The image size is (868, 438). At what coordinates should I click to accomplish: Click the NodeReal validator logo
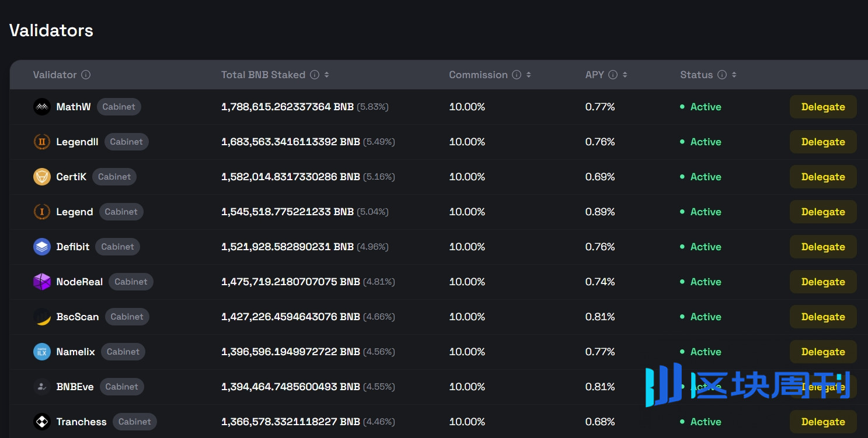click(x=42, y=282)
